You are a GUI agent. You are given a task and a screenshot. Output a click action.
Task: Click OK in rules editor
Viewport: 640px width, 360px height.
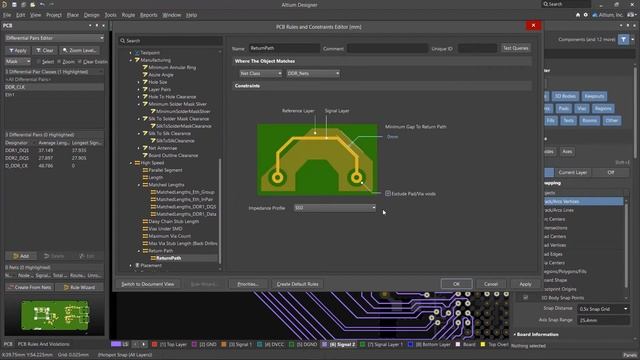456,284
